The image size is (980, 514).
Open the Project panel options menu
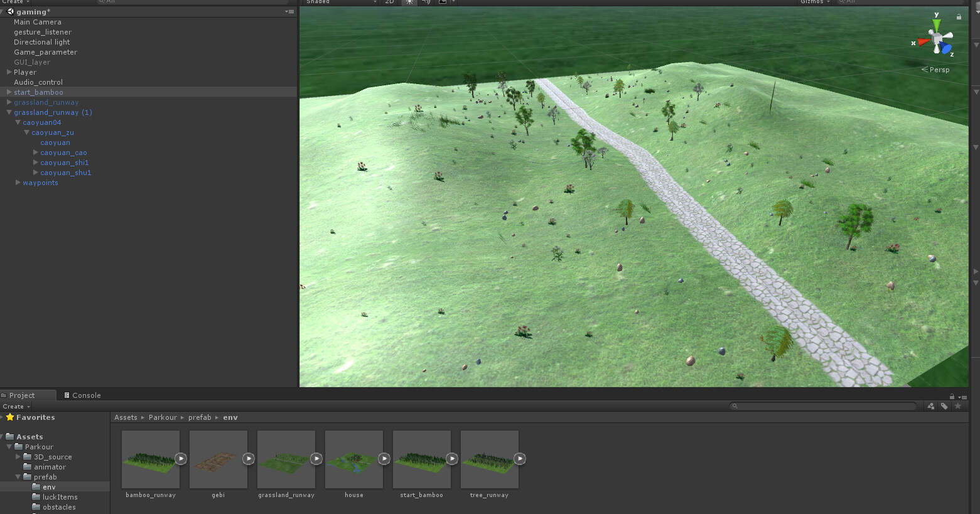coord(963,395)
